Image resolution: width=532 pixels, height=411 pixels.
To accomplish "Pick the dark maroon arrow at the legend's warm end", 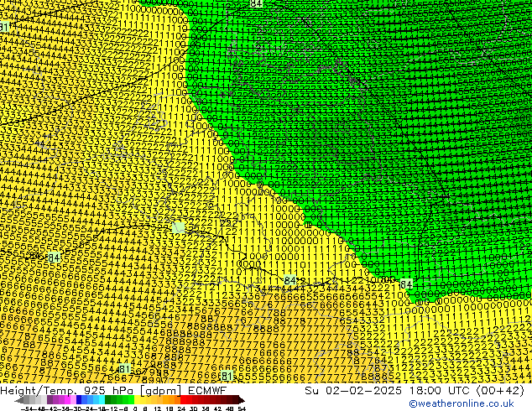I will (x=241, y=400).
